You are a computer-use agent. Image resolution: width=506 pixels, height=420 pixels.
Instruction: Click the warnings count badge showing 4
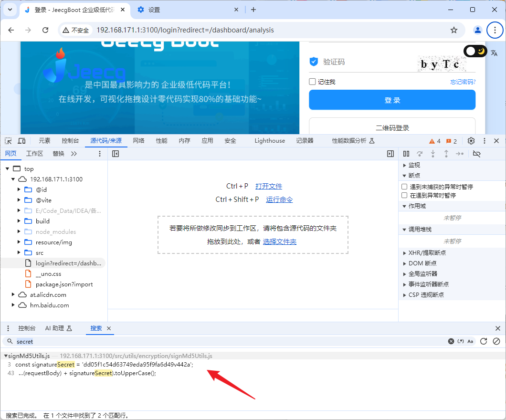click(435, 141)
